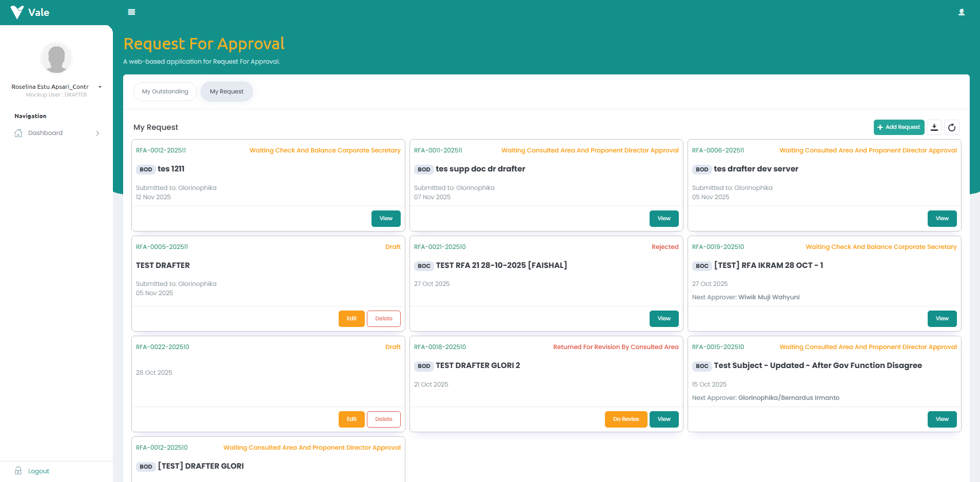Open the user account icon at top right

(961, 12)
